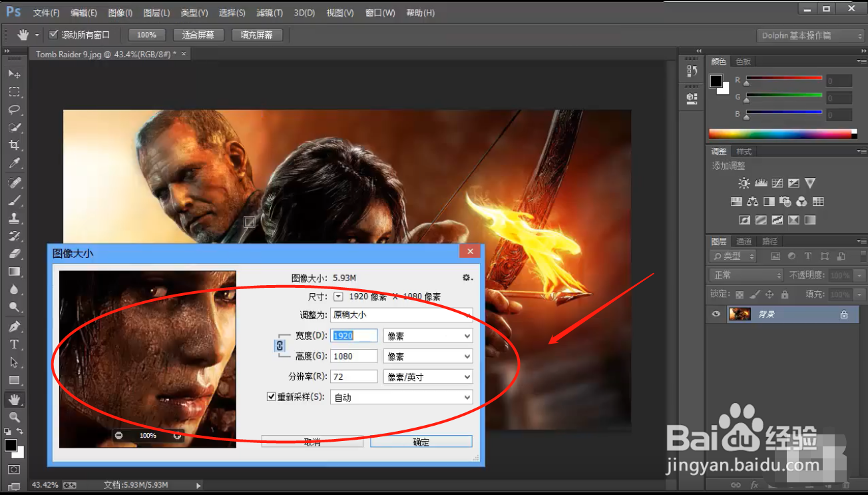Add Levels adjustment icon
Screen dimensions: 868x495
[x=761, y=183]
